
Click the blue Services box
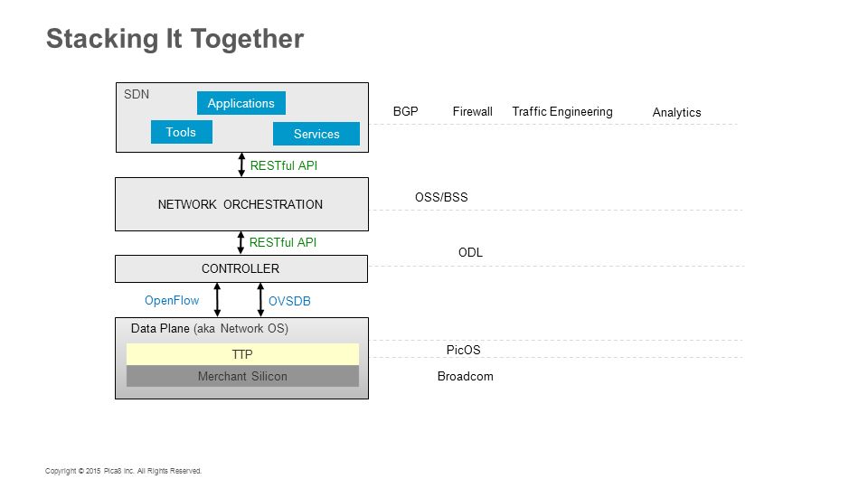tap(316, 134)
